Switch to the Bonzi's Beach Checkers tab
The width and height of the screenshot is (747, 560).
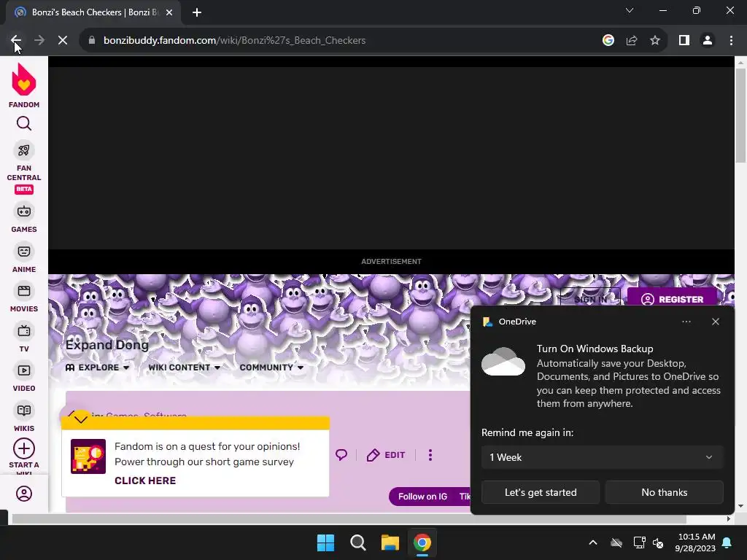93,12
